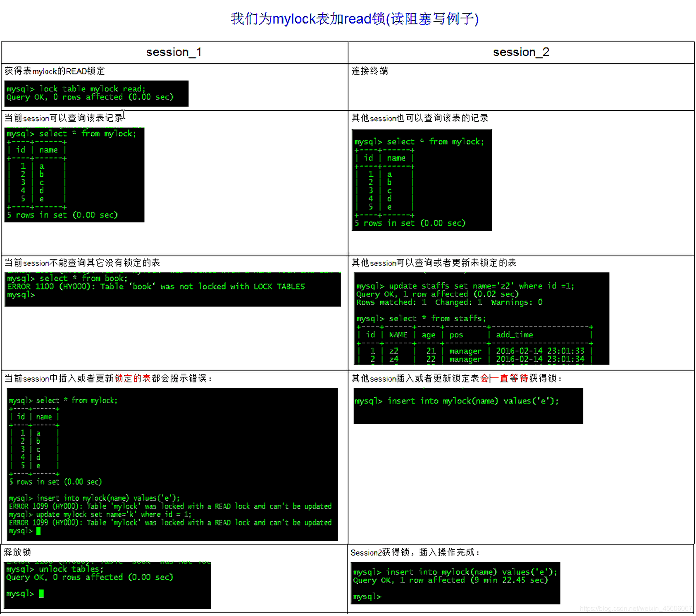Click the text 当前session中插入或者更新锁定的表都会提示错误
696x616 pixels.
(x=108, y=379)
